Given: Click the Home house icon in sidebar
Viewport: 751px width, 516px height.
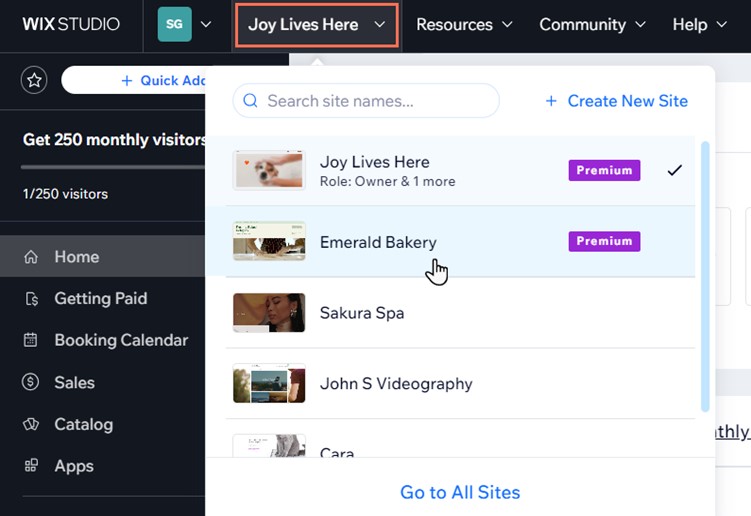Looking at the screenshot, I should [31, 257].
